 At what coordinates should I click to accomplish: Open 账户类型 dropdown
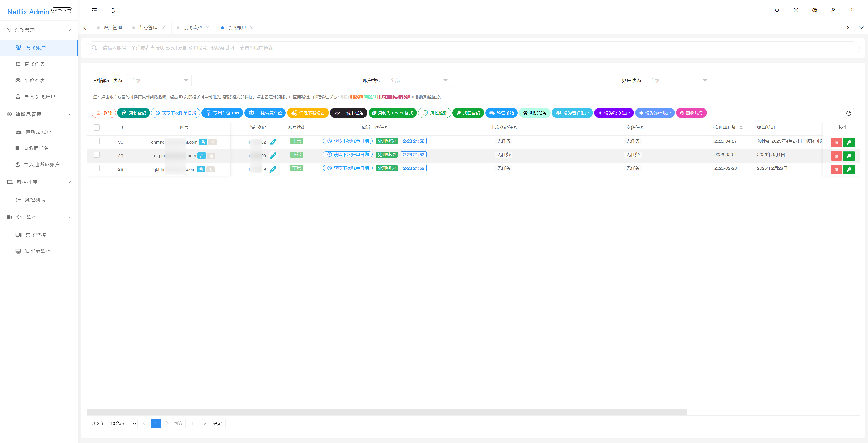click(x=418, y=80)
